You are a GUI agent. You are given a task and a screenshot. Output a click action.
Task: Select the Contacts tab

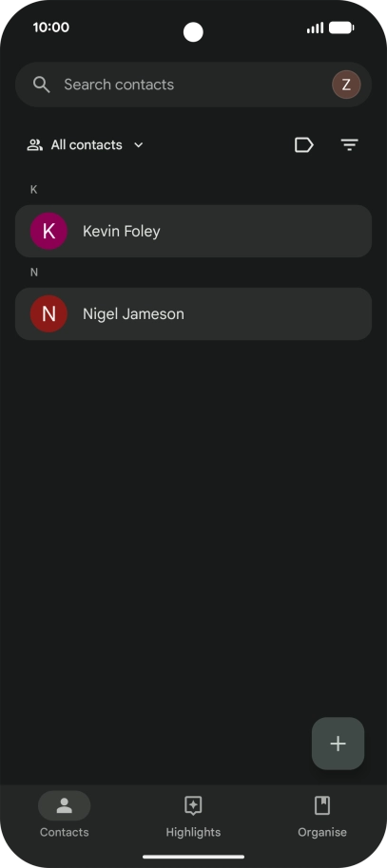(65, 816)
